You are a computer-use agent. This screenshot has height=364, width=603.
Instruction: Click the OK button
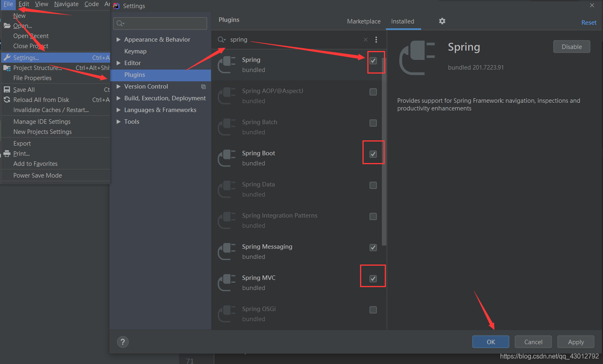click(x=491, y=342)
